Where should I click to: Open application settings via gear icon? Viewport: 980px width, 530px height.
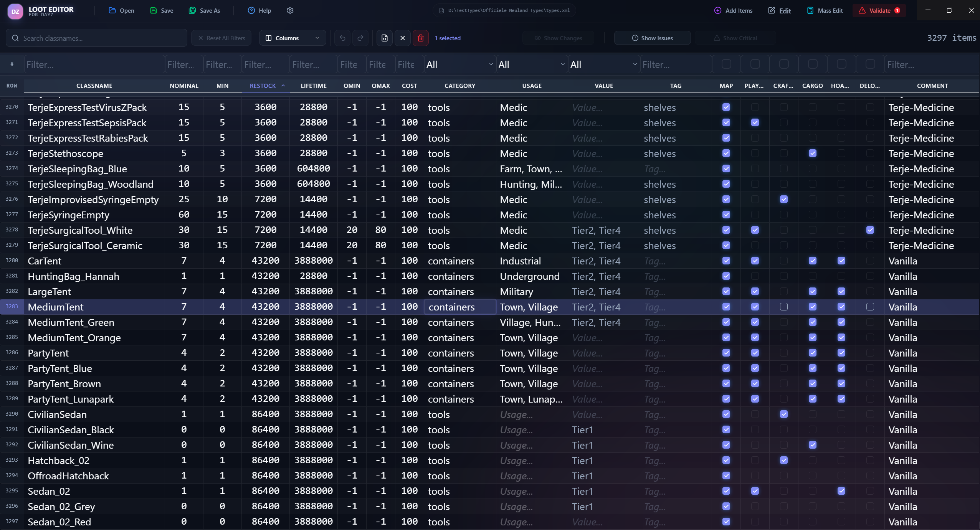[290, 10]
